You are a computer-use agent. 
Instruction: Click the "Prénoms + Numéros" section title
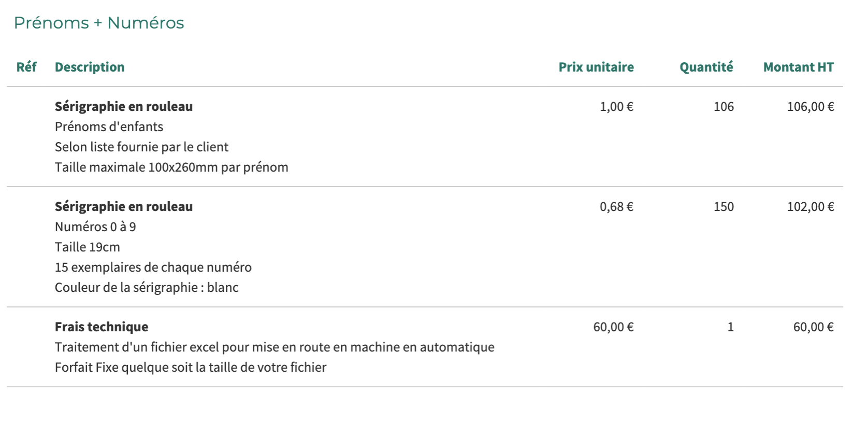tap(99, 23)
